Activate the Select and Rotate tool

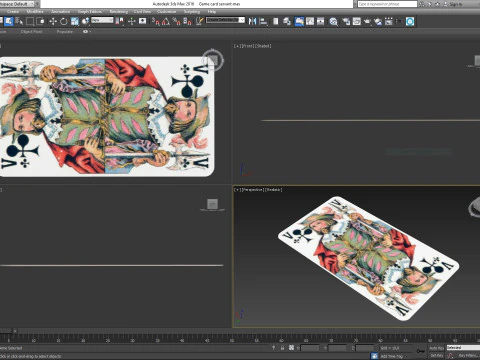click(63, 21)
